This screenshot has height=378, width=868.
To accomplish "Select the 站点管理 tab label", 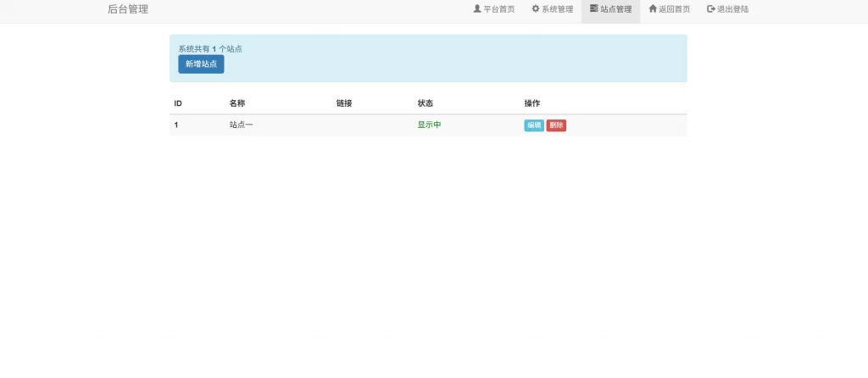I will pyautogui.click(x=616, y=9).
